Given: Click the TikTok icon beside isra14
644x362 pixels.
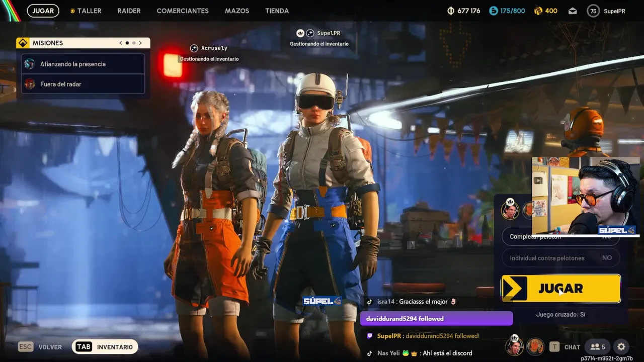Looking at the screenshot, I should tap(369, 302).
